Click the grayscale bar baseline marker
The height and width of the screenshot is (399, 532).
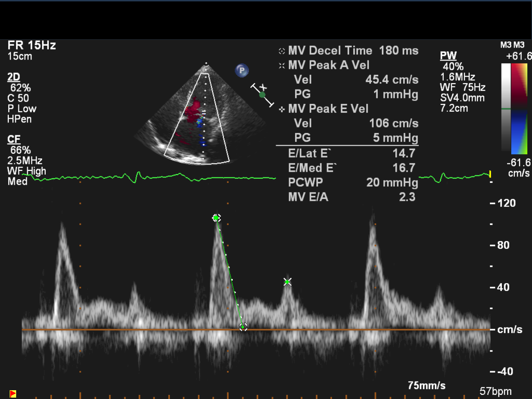point(507,109)
